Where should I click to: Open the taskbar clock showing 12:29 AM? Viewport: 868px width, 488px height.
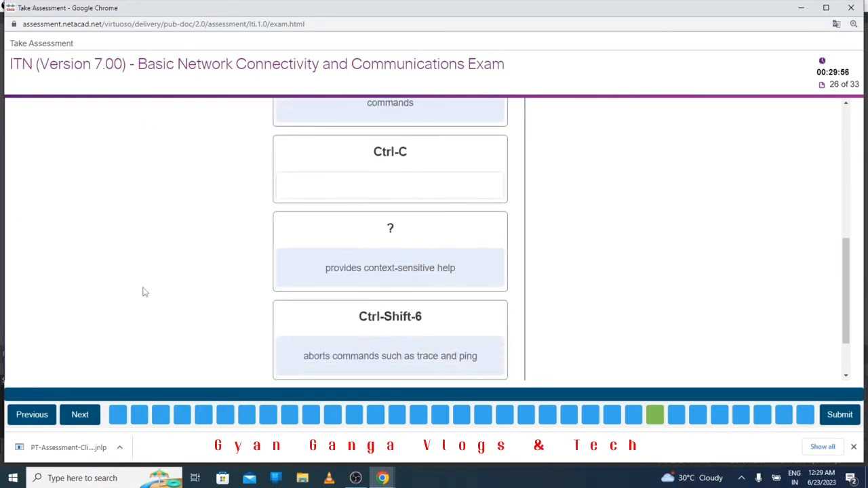(821, 478)
